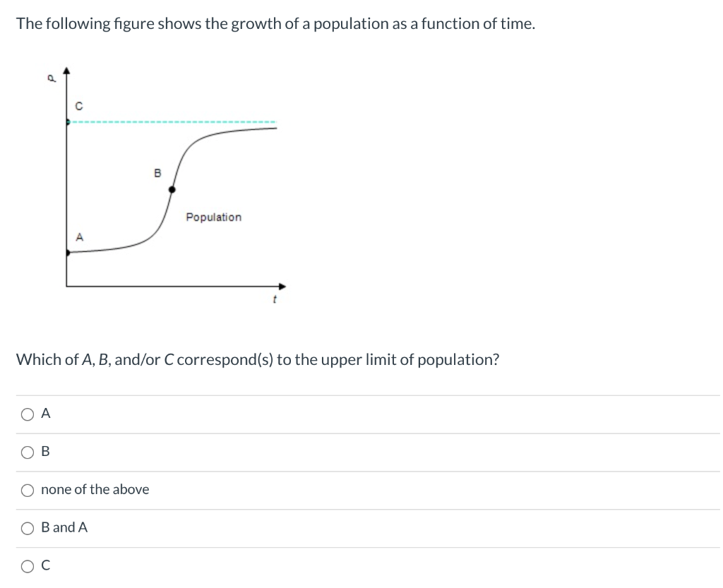Click the answer A row
This screenshot has height=588, width=723.
point(45,414)
